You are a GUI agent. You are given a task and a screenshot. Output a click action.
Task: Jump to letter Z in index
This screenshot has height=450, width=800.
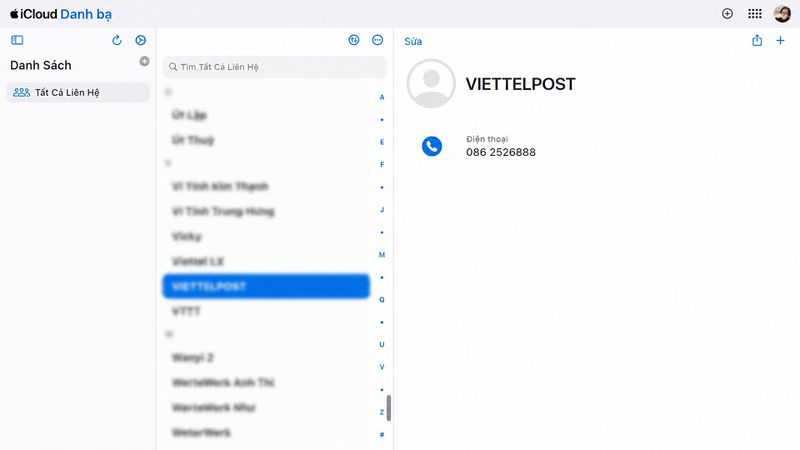point(382,412)
